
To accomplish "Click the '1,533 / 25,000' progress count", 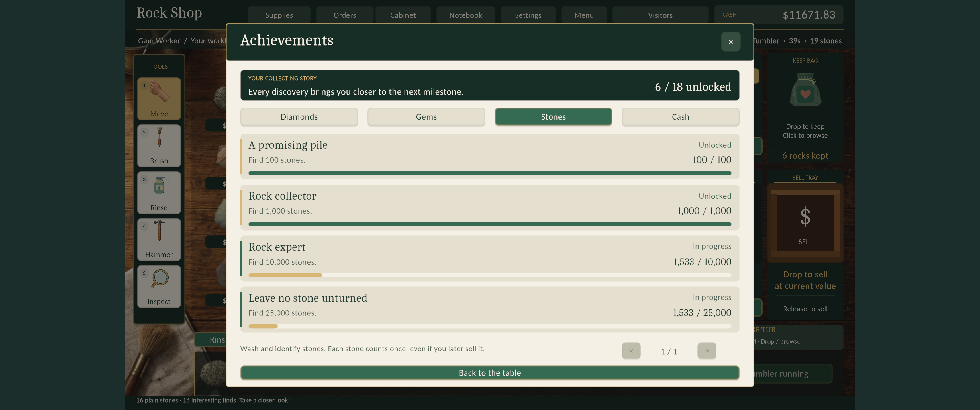I will pyautogui.click(x=701, y=313).
